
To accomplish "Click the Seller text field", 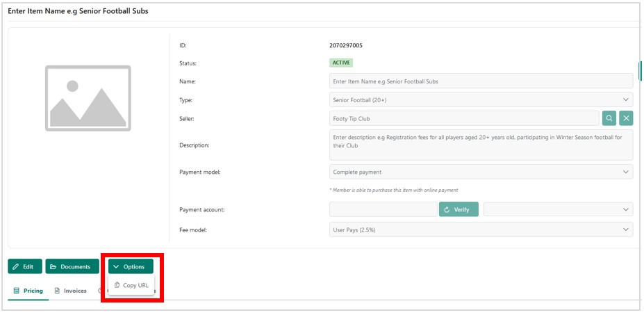I will pyautogui.click(x=463, y=118).
